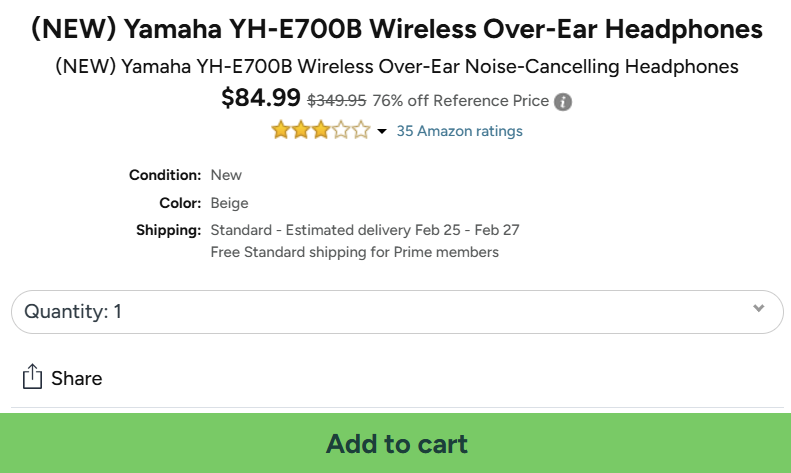Click the Share text label

[x=77, y=378]
